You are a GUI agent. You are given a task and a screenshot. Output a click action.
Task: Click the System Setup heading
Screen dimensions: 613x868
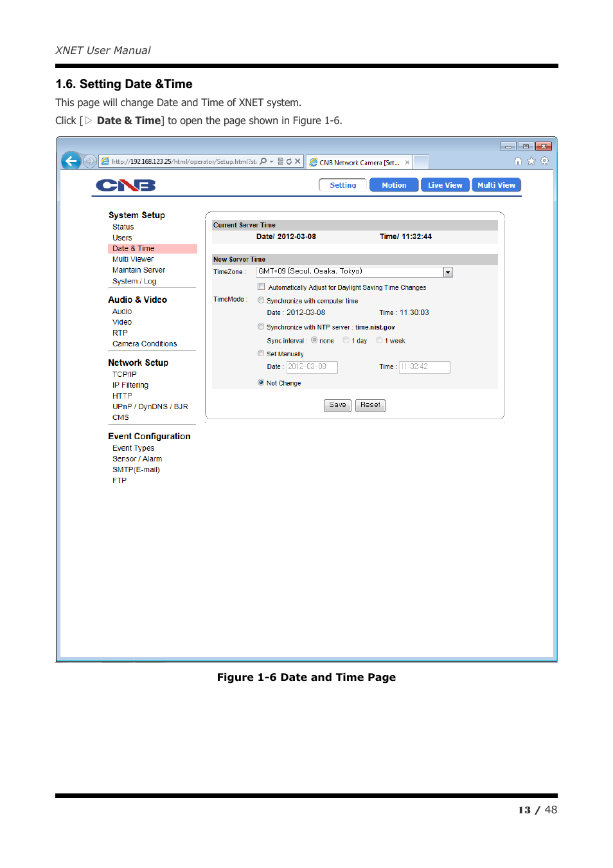[137, 215]
